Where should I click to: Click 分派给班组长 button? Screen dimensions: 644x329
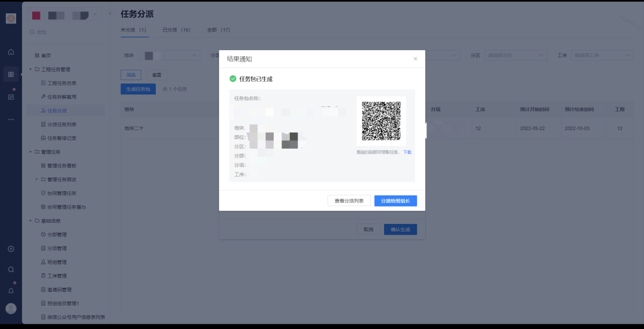point(395,201)
